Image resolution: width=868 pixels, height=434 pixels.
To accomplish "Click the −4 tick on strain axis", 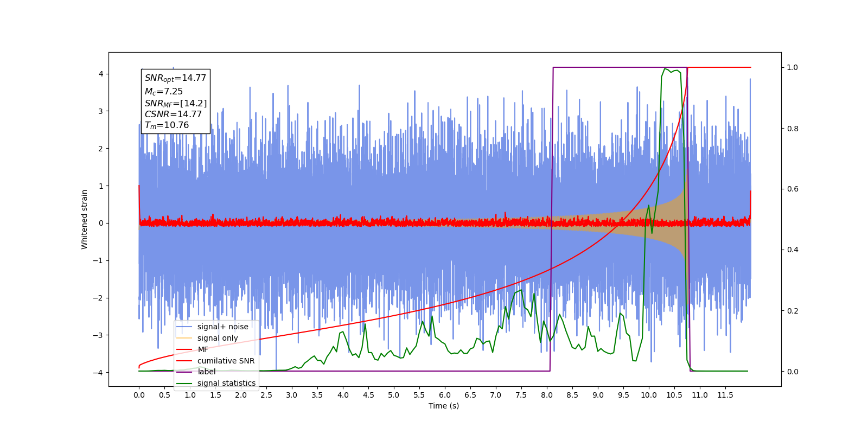I will pos(99,373).
